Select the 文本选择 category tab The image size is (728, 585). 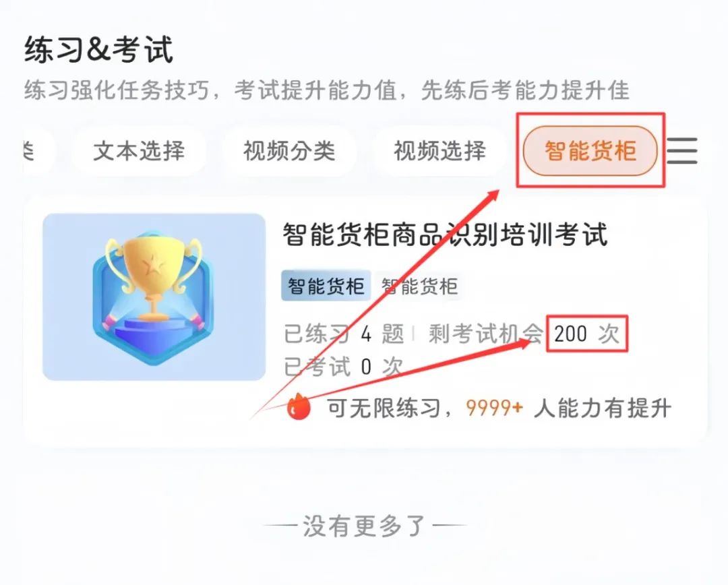139,151
